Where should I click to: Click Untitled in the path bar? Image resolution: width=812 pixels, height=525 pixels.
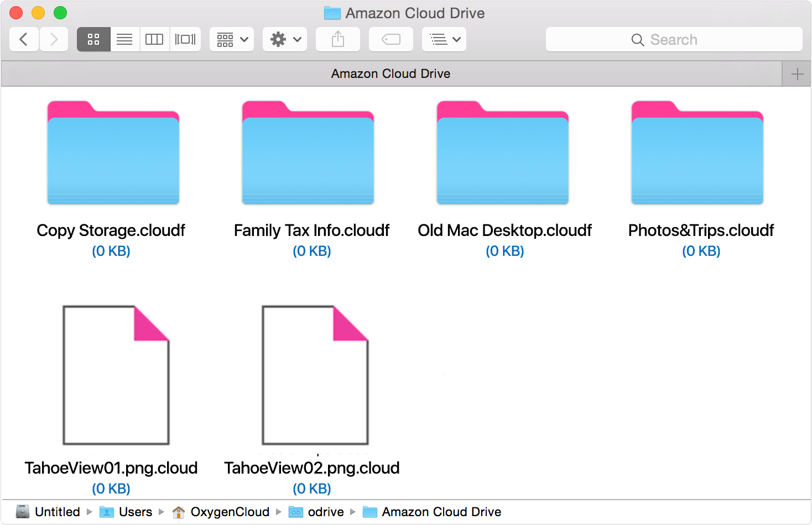(x=48, y=512)
